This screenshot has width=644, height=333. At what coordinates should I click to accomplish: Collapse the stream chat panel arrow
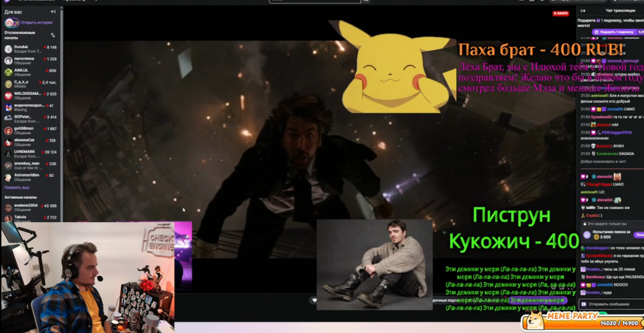(x=583, y=11)
